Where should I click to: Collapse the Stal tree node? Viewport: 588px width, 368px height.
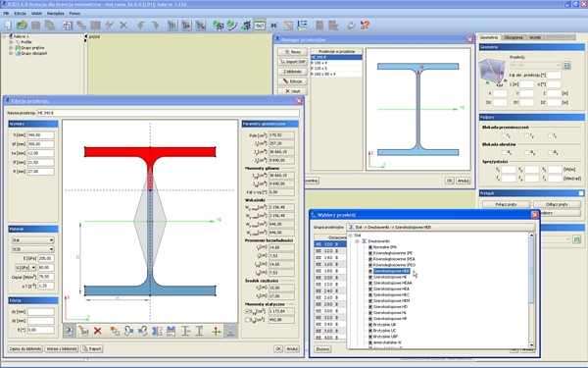tap(350, 236)
